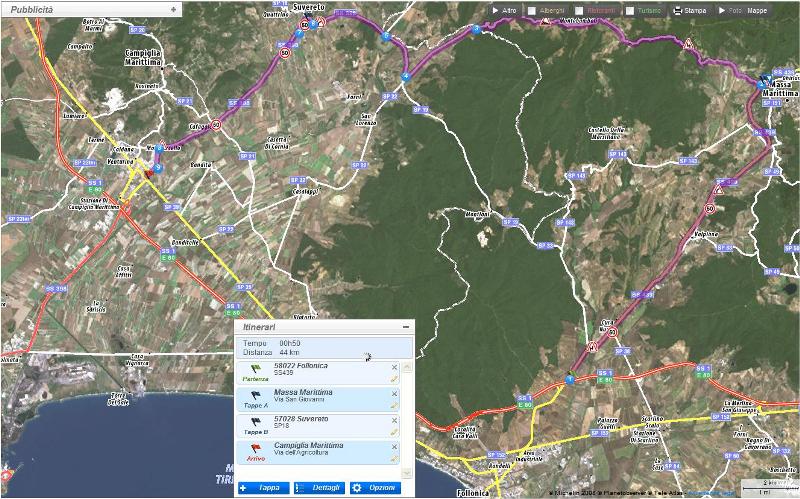The width and height of the screenshot is (800, 499).
Task: Select the green Partenza flag icon
Action: tap(255, 369)
